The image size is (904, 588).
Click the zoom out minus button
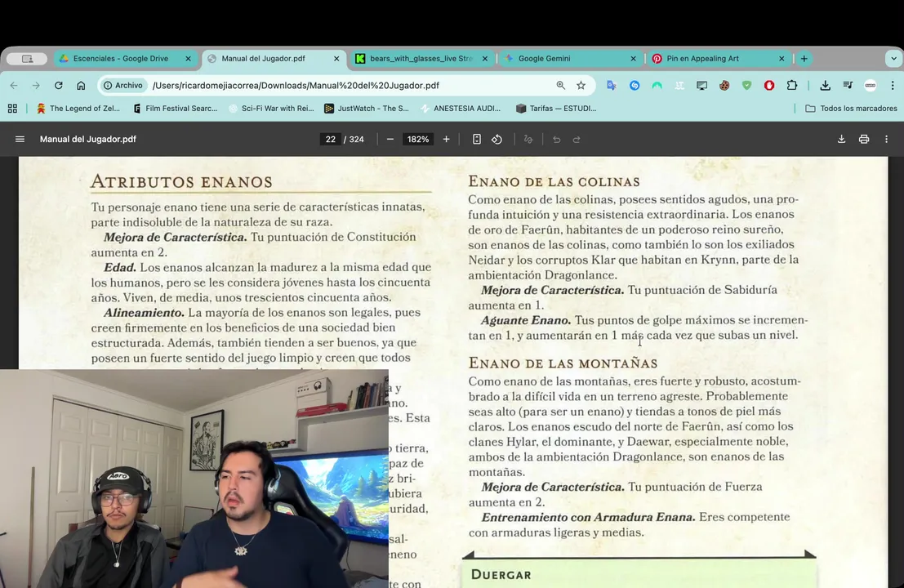pyautogui.click(x=390, y=139)
